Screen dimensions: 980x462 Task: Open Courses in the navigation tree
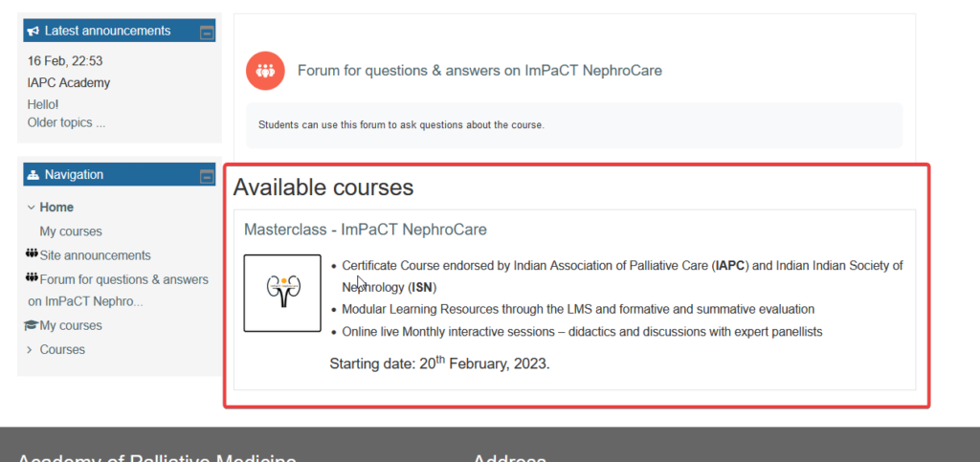click(x=62, y=350)
